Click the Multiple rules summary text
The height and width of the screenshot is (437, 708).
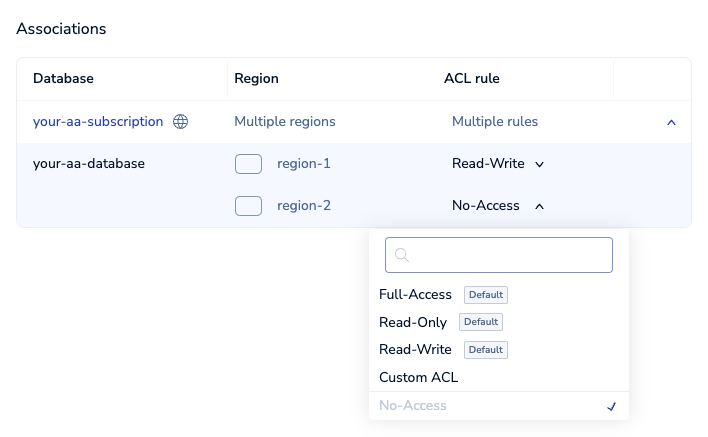coord(495,122)
